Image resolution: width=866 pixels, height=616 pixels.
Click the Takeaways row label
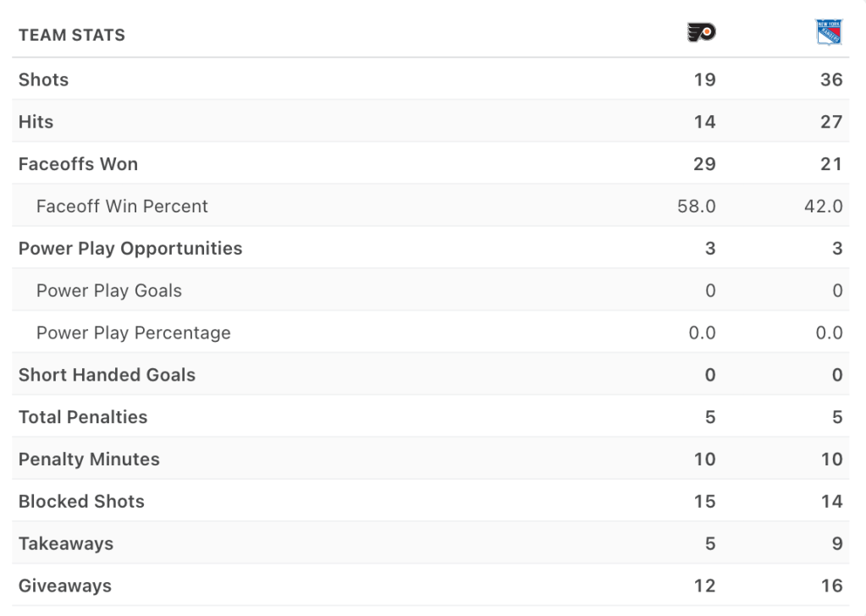66,544
